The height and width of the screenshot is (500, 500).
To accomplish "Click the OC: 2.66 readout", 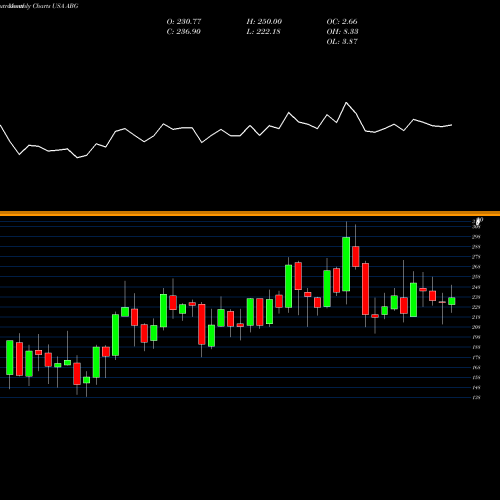I will tap(342, 22).
